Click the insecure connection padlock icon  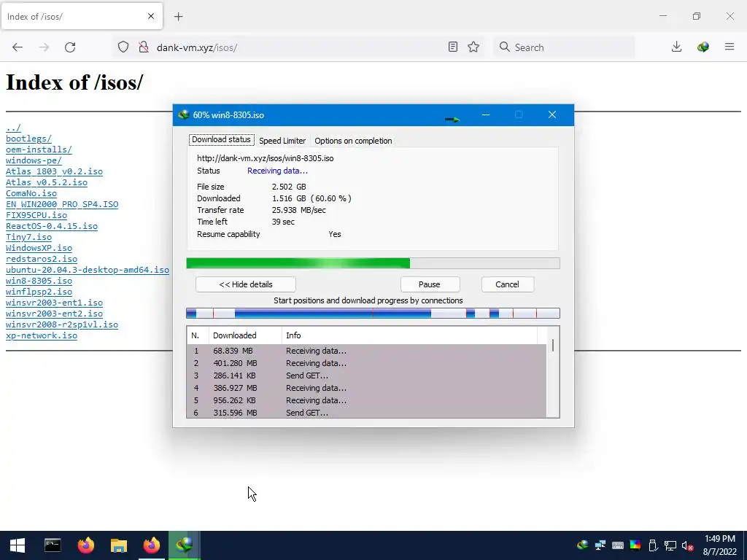[144, 47]
